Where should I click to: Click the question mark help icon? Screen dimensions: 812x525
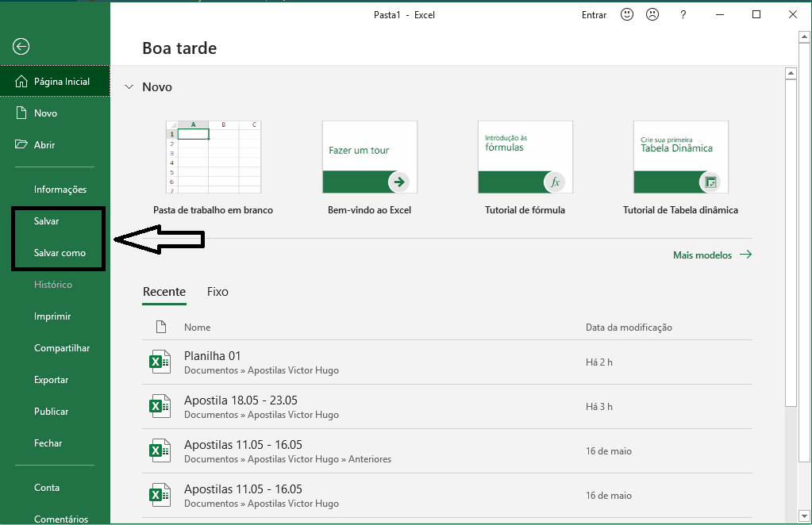(683, 14)
